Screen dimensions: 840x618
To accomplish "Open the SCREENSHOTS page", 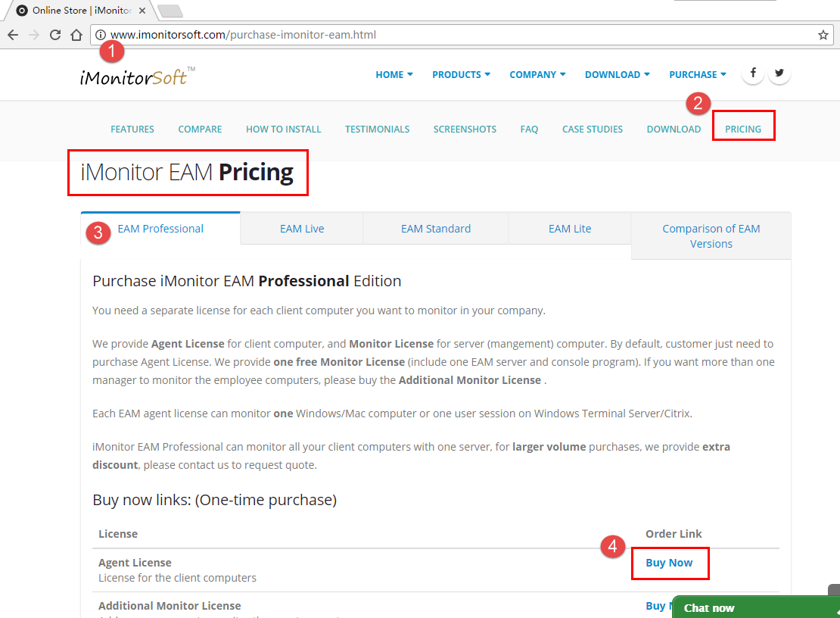I will coord(465,130).
